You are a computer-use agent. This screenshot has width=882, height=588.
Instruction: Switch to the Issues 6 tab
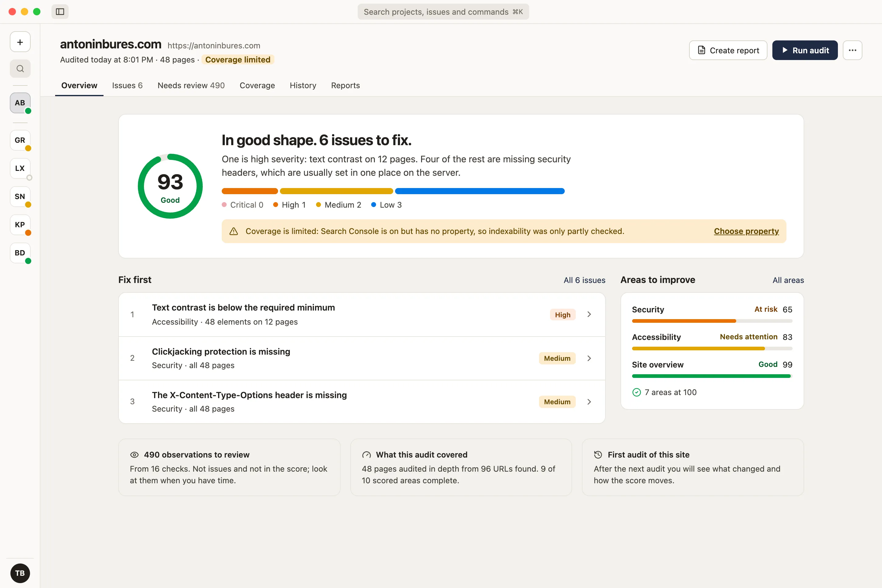point(127,85)
